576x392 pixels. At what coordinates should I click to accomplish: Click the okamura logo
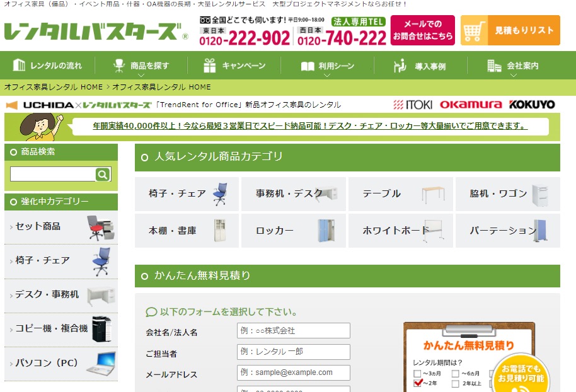tap(471, 105)
